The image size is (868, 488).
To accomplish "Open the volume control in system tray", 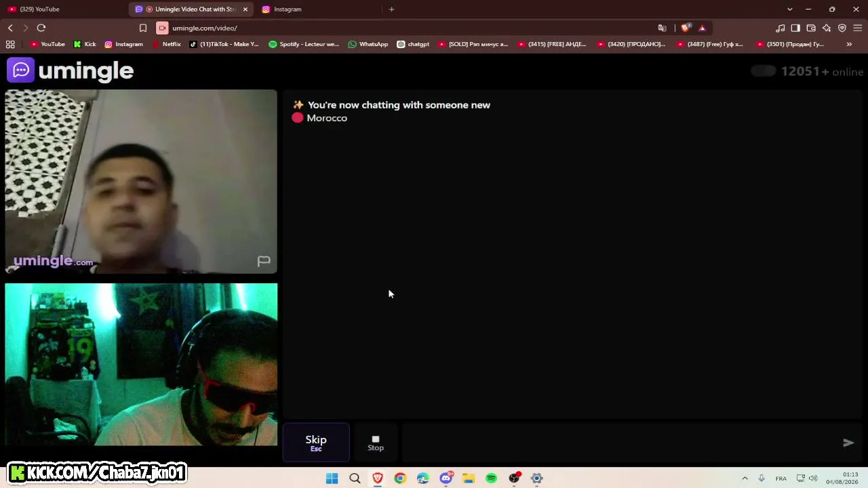I will click(813, 479).
